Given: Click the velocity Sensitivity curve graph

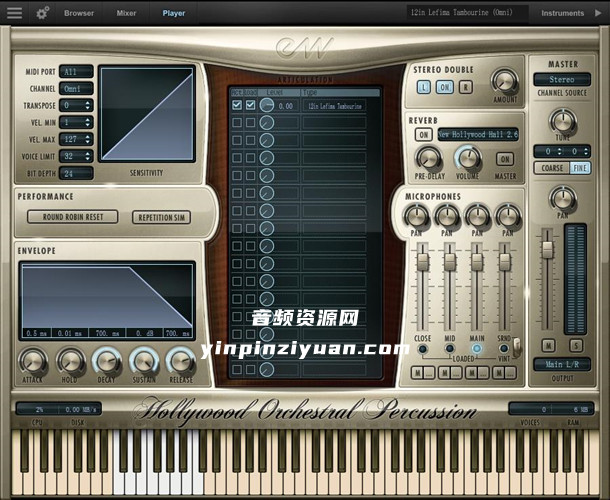Looking at the screenshot, I should click(x=147, y=114).
